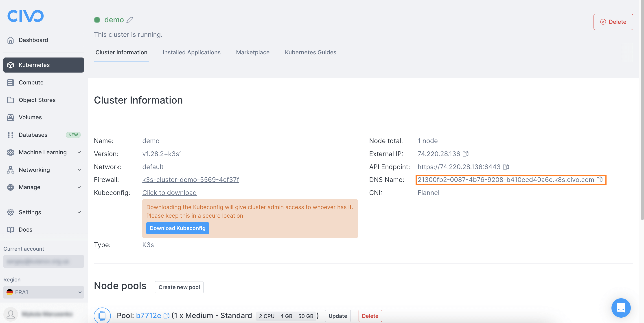Click the Databases sidebar icon
This screenshot has height=323, width=644.
click(11, 135)
